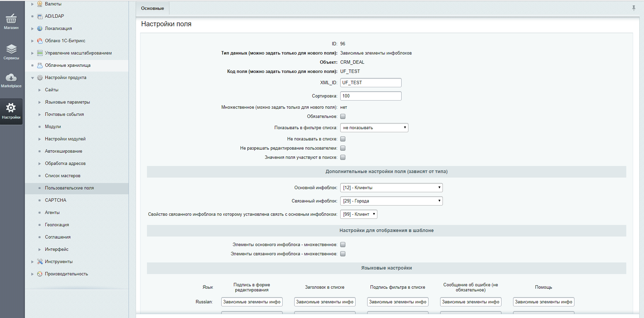The image size is (644, 318).
Task: Open the Магазин sidebar section
Action: click(11, 21)
